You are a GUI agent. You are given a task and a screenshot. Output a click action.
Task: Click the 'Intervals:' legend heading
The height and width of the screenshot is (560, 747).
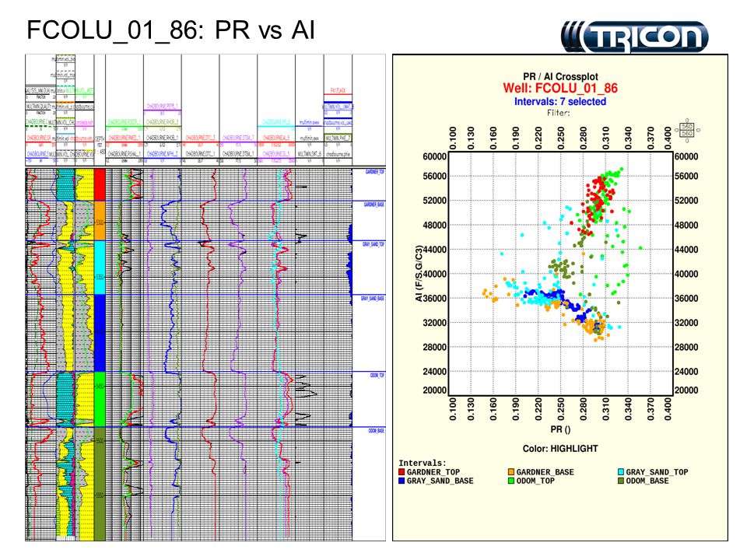click(423, 463)
